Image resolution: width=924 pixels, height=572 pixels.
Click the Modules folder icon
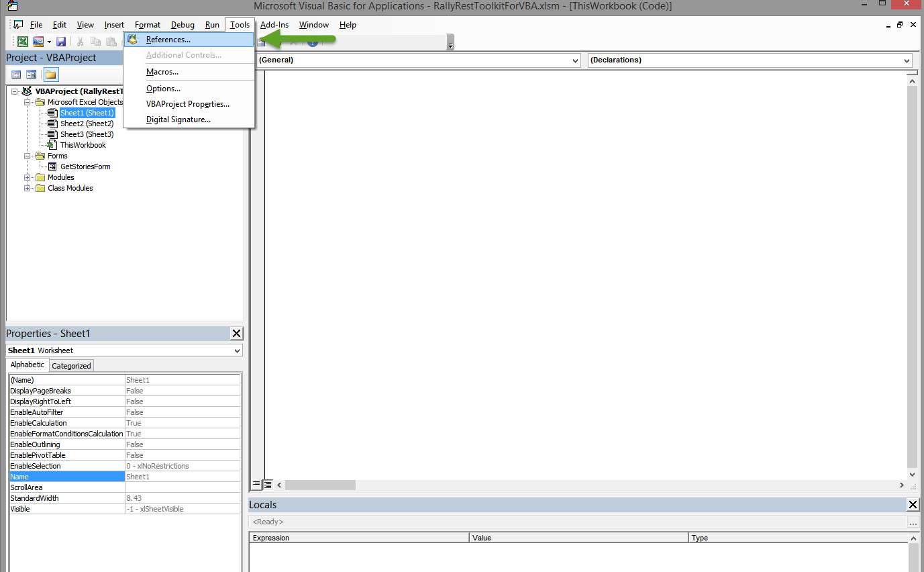(40, 177)
